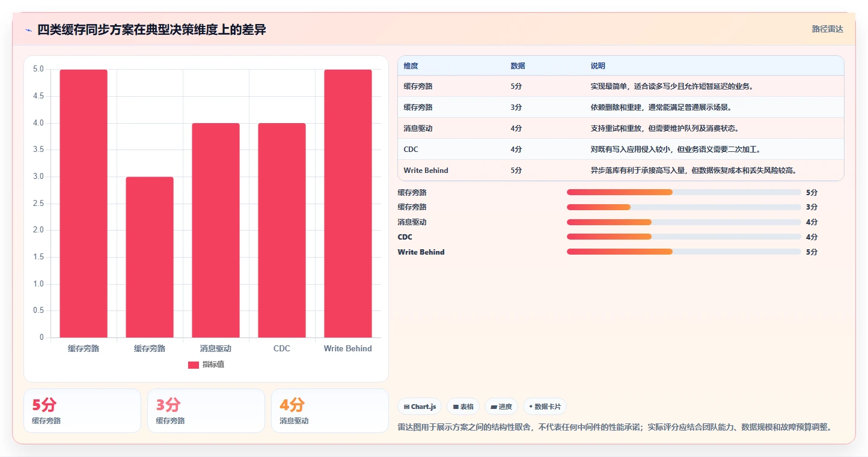This screenshot has width=868, height=457.
Task: Click the 缓存旁路 chart bar reaching 3.0
Action: coord(150,257)
